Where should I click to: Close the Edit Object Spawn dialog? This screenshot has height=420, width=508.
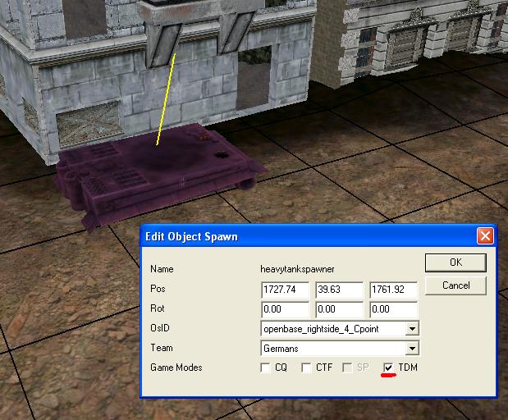(x=484, y=236)
